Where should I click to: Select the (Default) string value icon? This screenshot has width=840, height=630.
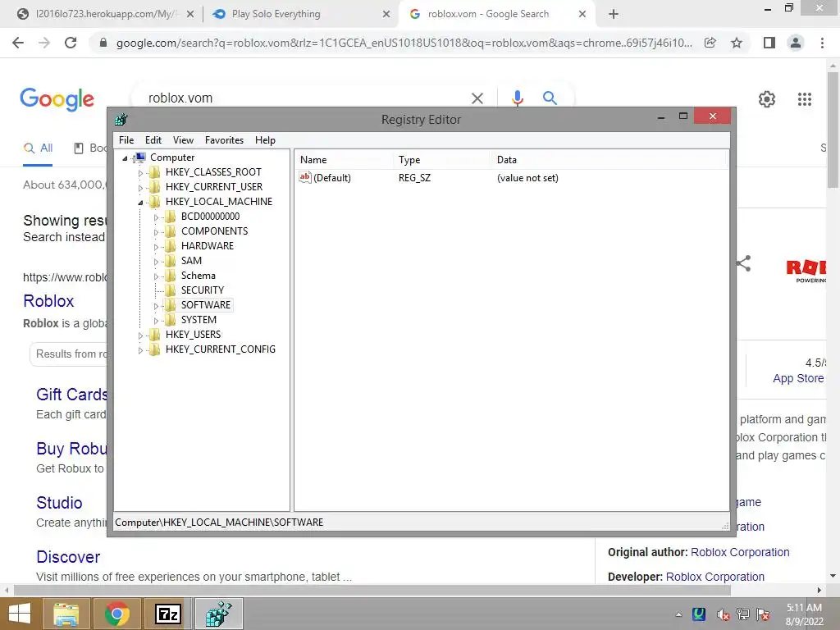305,177
